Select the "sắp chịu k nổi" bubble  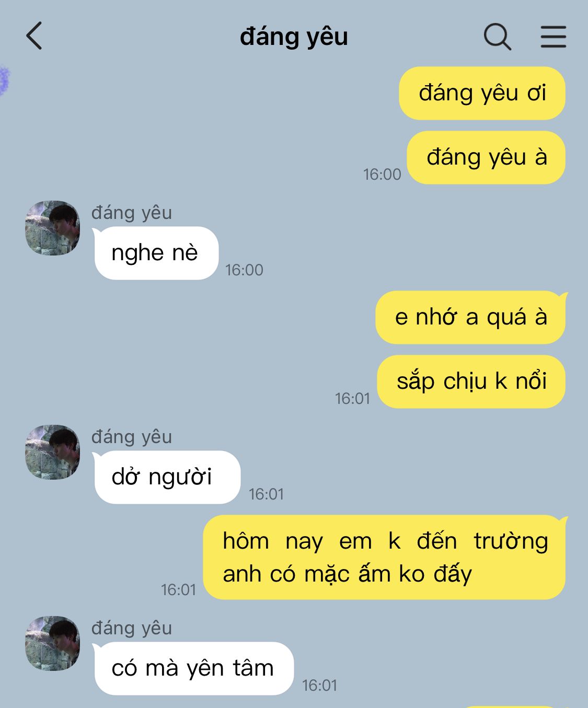(x=471, y=381)
